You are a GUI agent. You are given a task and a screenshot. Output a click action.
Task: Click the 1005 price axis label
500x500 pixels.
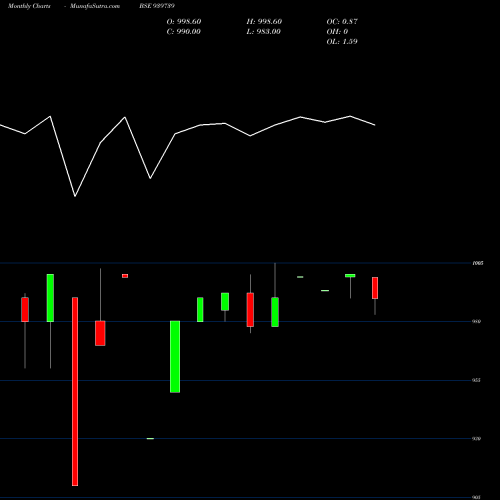click(478, 263)
